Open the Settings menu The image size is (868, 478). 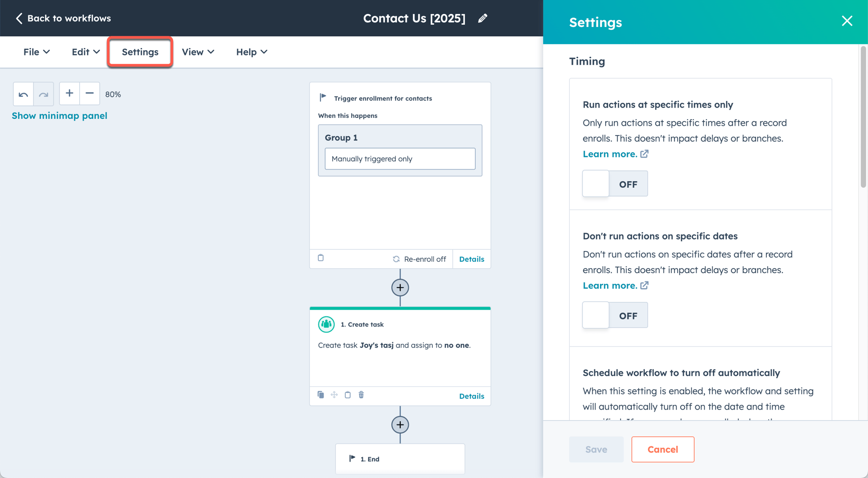pos(140,52)
